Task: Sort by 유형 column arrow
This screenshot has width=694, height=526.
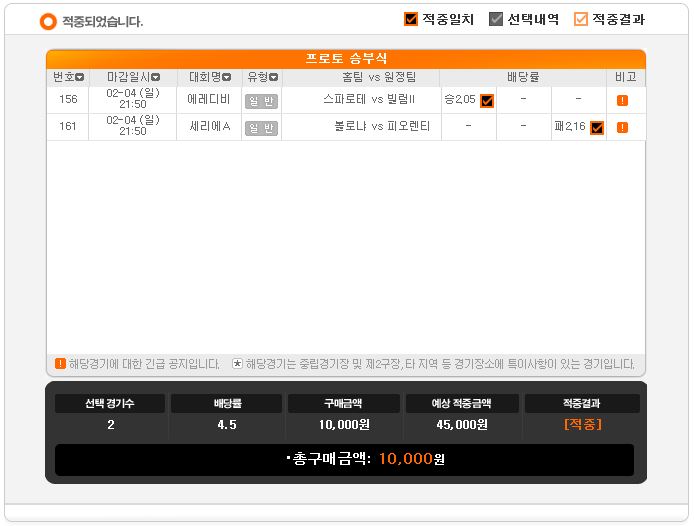Action: coord(274,77)
